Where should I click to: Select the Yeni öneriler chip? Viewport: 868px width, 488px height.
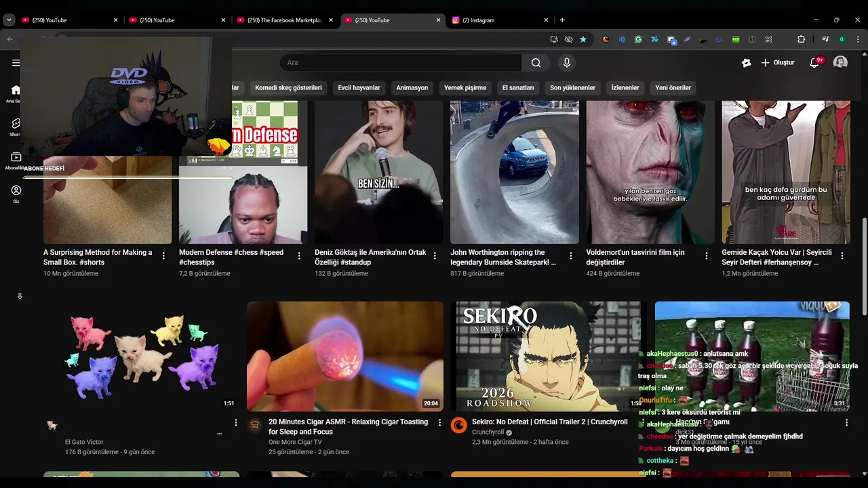[673, 87]
